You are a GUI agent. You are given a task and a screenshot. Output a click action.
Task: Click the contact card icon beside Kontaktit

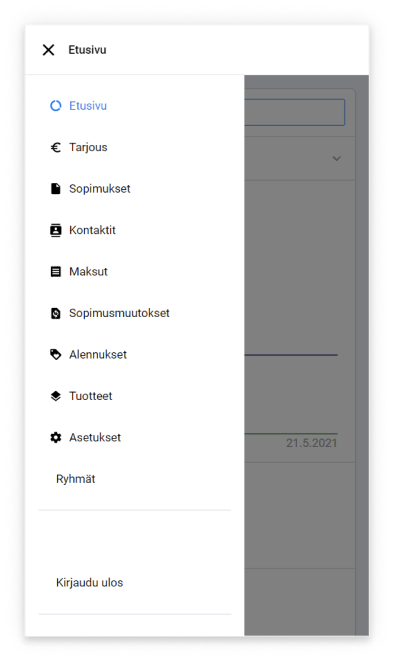56,230
